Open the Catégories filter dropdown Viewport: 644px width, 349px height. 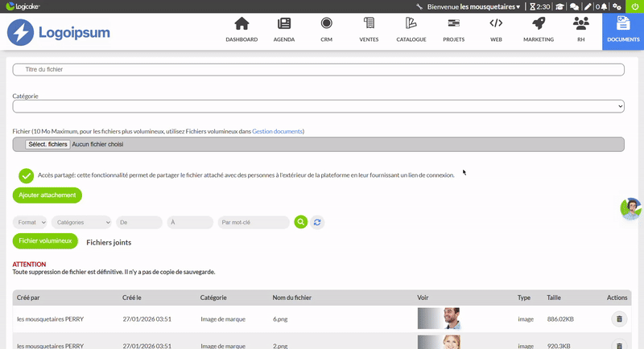click(81, 222)
